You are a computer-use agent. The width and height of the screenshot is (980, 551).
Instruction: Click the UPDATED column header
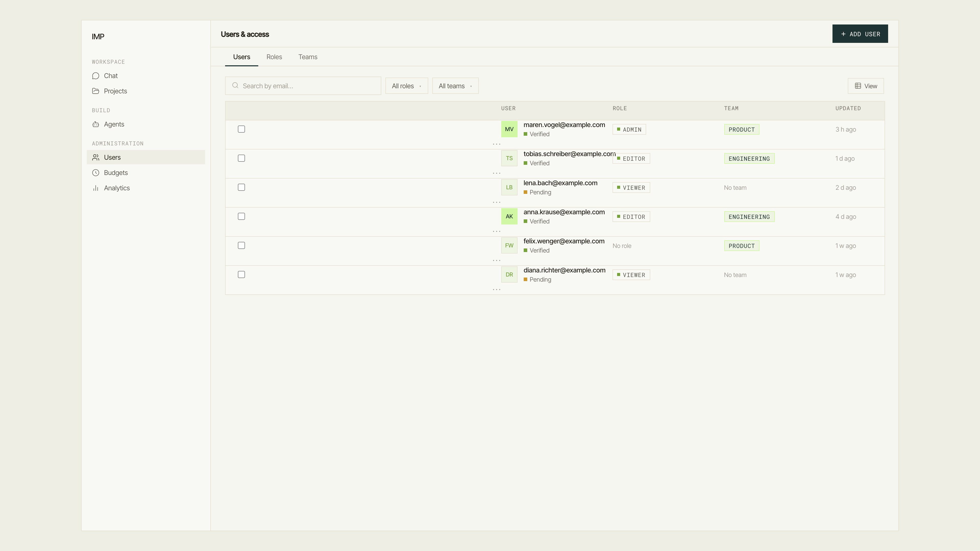point(848,108)
